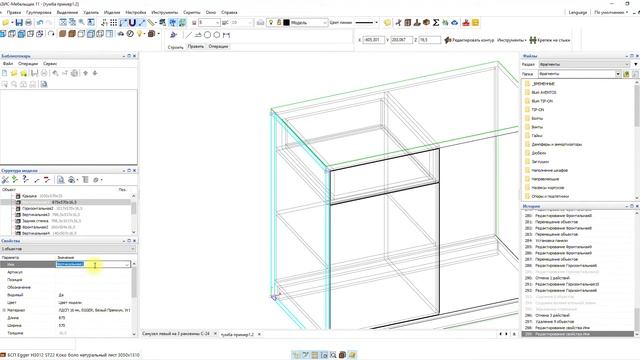Toggle the diagonal snap button right of magnet

click(x=142, y=22)
